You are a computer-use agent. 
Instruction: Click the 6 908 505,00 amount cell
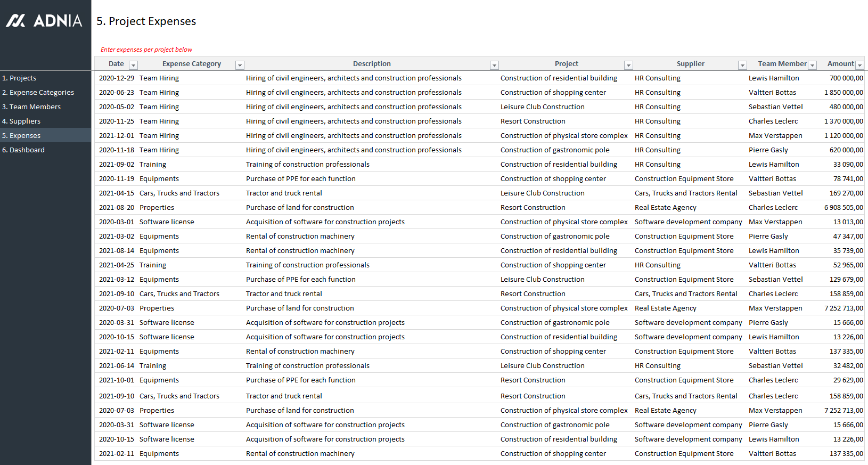point(844,208)
